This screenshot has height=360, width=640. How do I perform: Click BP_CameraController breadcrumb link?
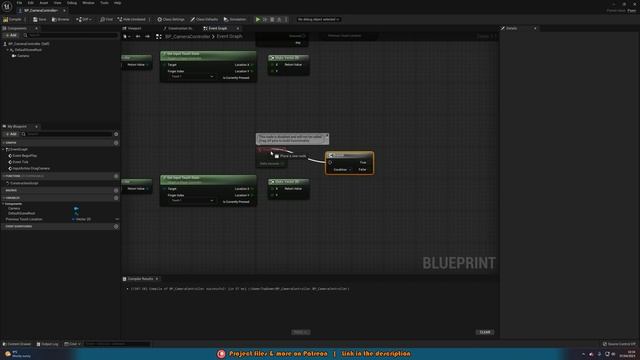tap(187, 36)
